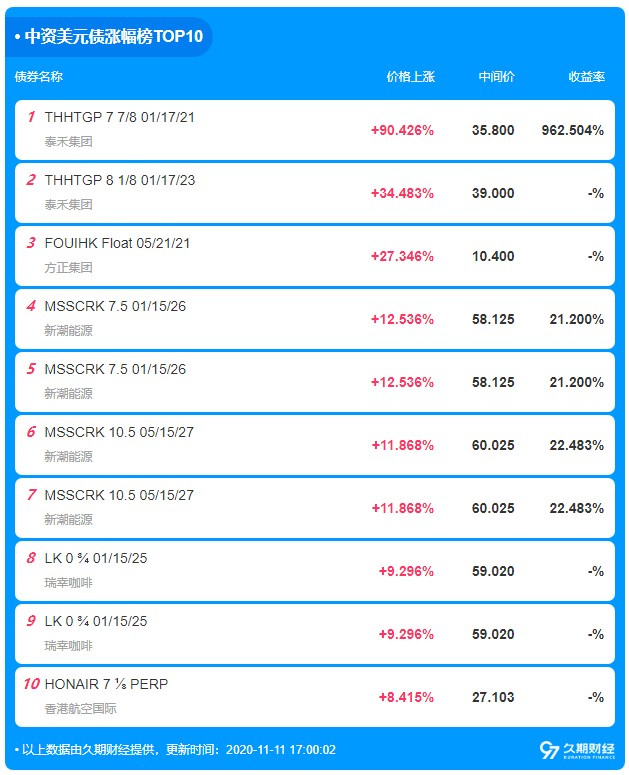
Task: Open HONAIR 7 ⅛ PERP bond
Action: (x=106, y=684)
